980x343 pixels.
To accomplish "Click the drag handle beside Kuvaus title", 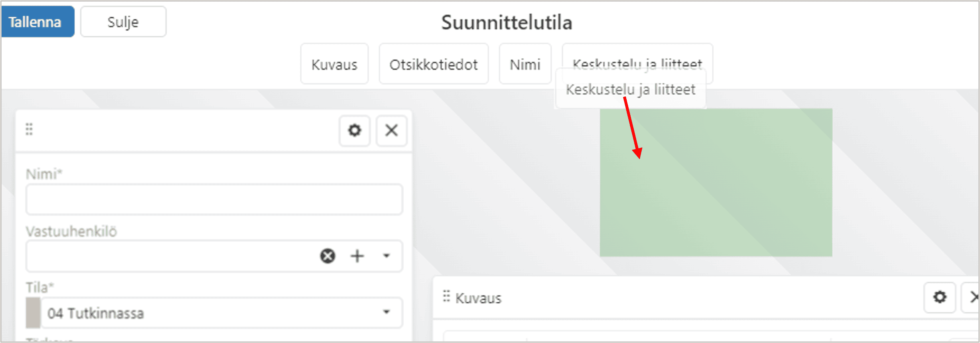I will click(446, 296).
